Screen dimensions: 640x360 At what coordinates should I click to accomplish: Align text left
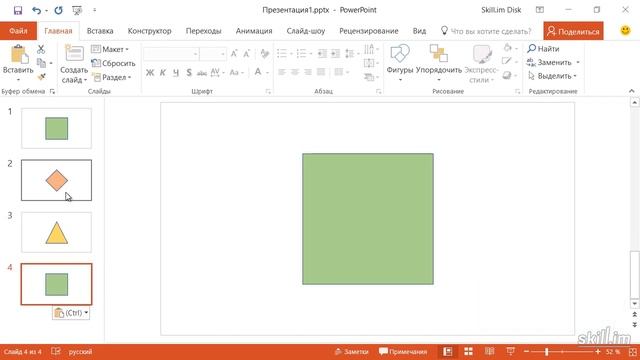pyautogui.click(x=282, y=72)
